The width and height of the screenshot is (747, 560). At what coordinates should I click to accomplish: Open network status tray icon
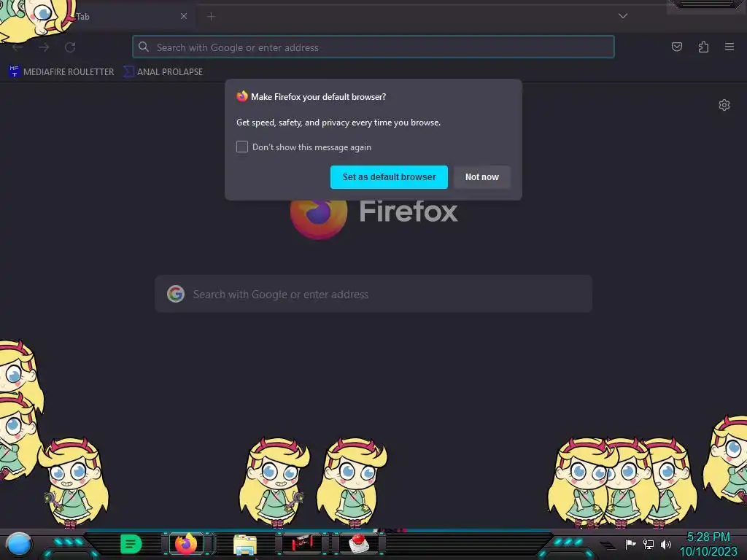pyautogui.click(x=648, y=544)
